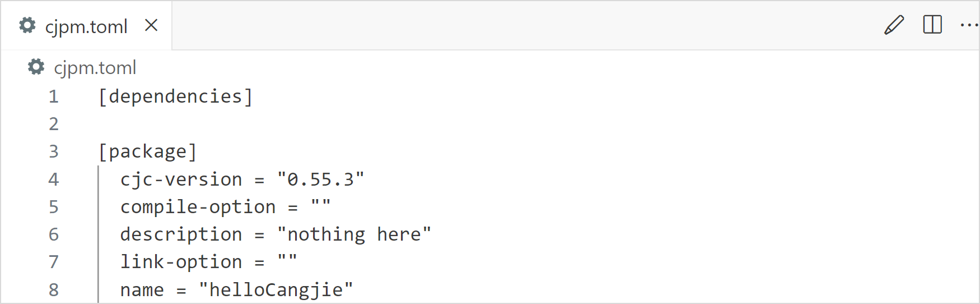980x304 pixels.
Task: Click line number 3 in the gutter
Action: click(54, 151)
